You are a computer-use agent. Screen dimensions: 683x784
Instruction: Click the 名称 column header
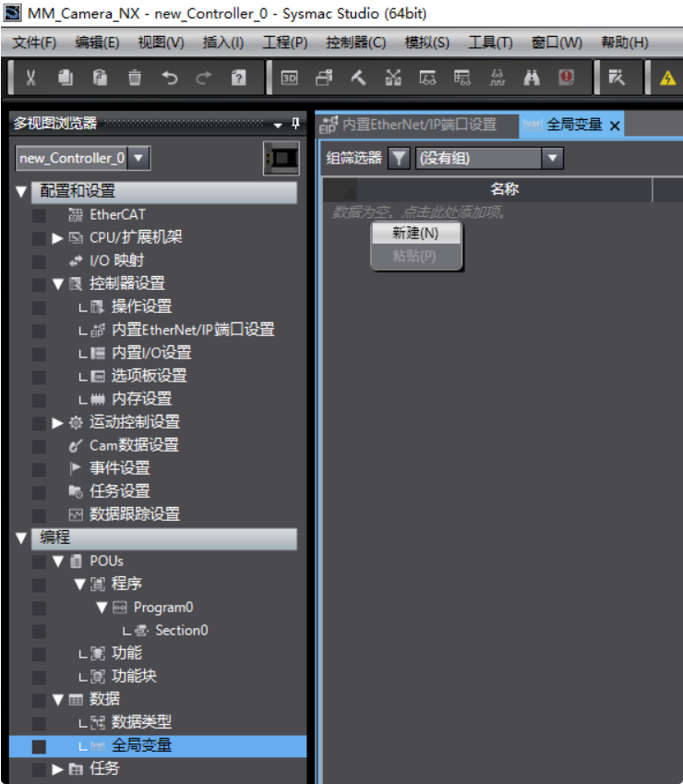pos(504,189)
